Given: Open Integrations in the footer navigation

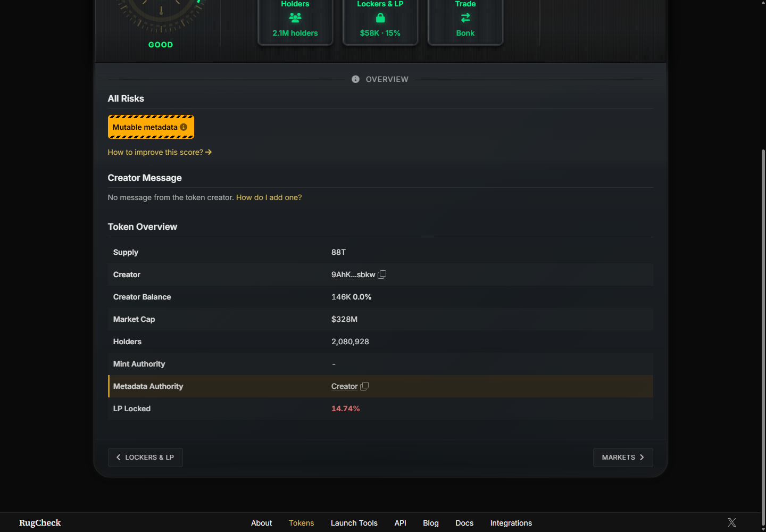Looking at the screenshot, I should 511,523.
